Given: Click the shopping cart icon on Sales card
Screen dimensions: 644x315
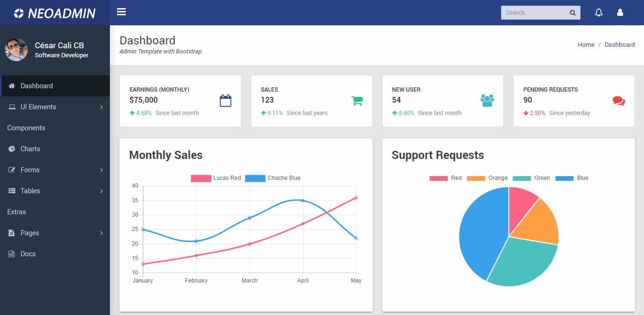Looking at the screenshot, I should 356,100.
